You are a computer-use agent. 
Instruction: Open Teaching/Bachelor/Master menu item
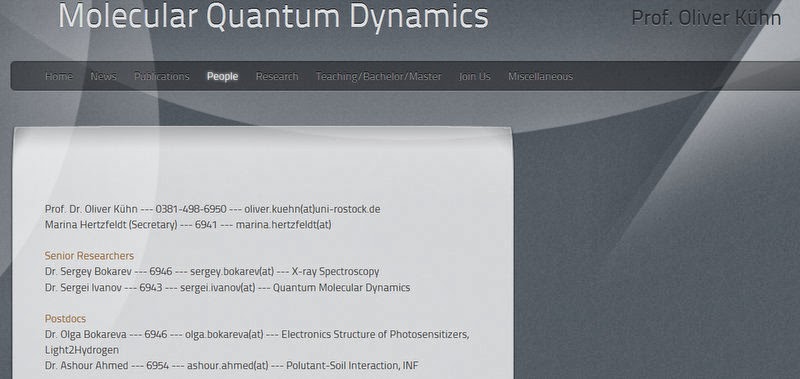coord(379,77)
